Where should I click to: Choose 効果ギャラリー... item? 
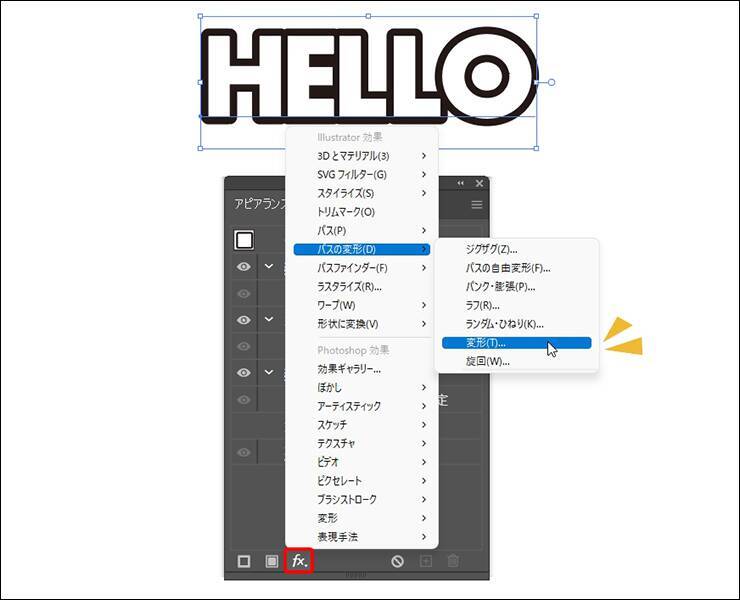coord(362,369)
